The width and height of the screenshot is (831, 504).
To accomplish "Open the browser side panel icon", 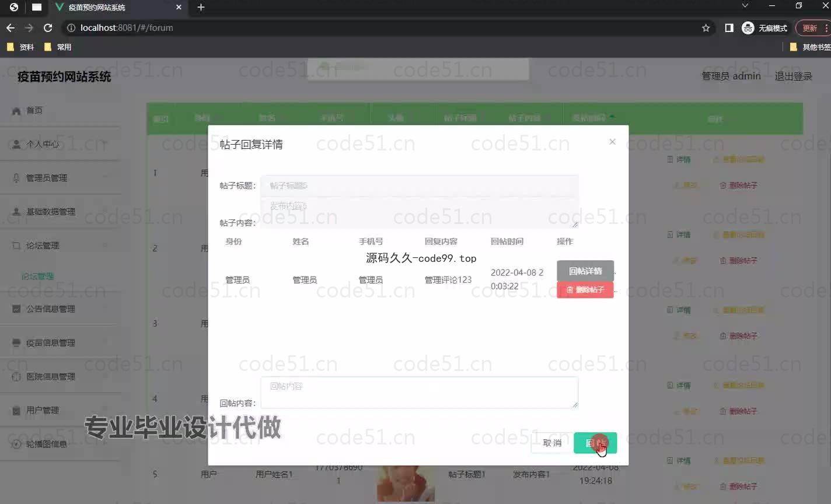I will (729, 28).
